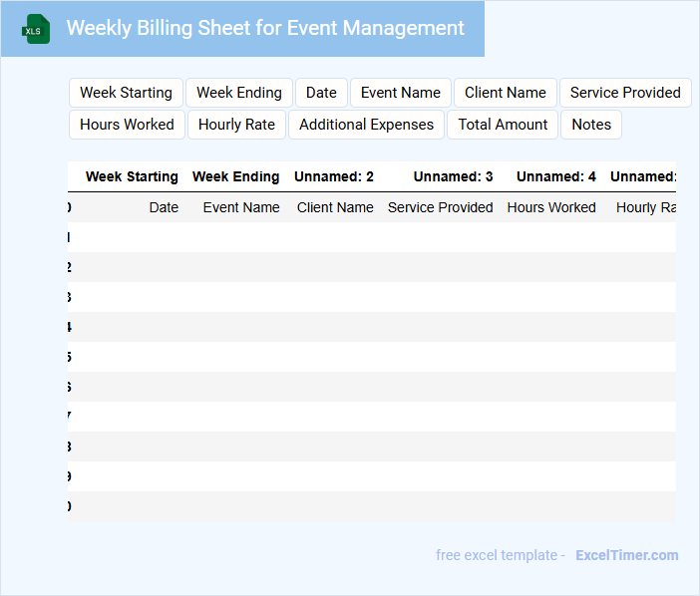Image resolution: width=700 pixels, height=596 pixels.
Task: Click the page title heading text
Action: (265, 28)
